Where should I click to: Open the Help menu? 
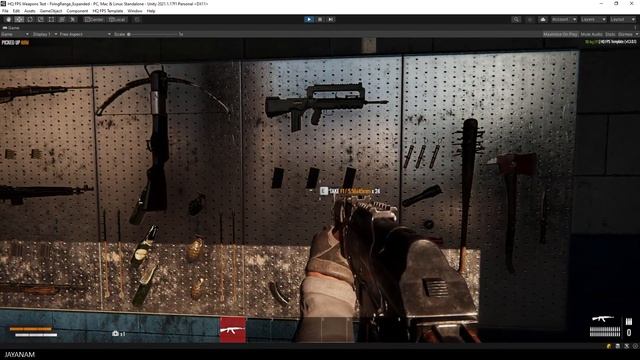tap(151, 11)
